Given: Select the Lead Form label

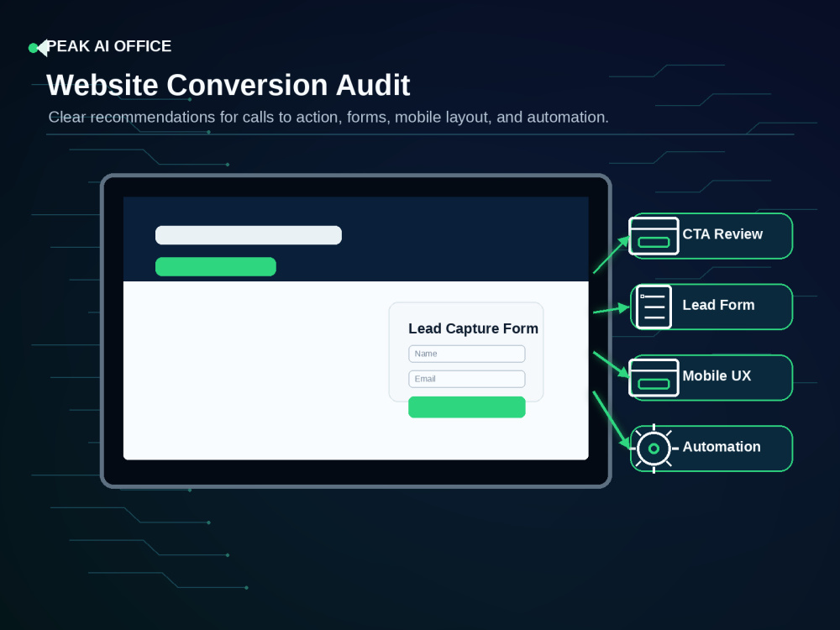Looking at the screenshot, I should click(718, 305).
